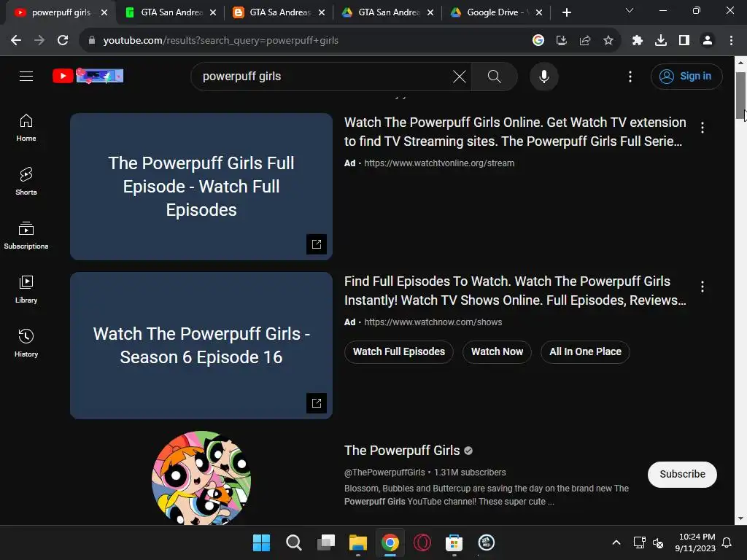Click the share page icon in address bar
The height and width of the screenshot is (560, 747).
tap(585, 41)
